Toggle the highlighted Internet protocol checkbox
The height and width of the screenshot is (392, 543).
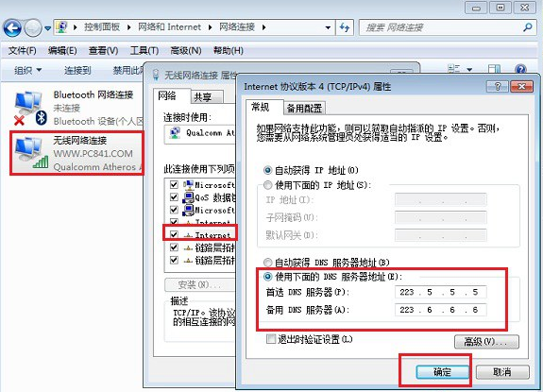(x=174, y=234)
